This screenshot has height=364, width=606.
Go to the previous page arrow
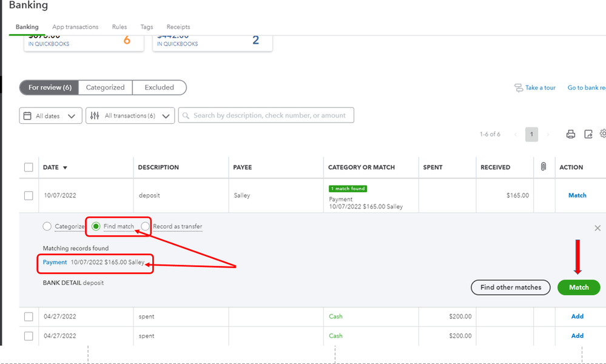(x=516, y=135)
